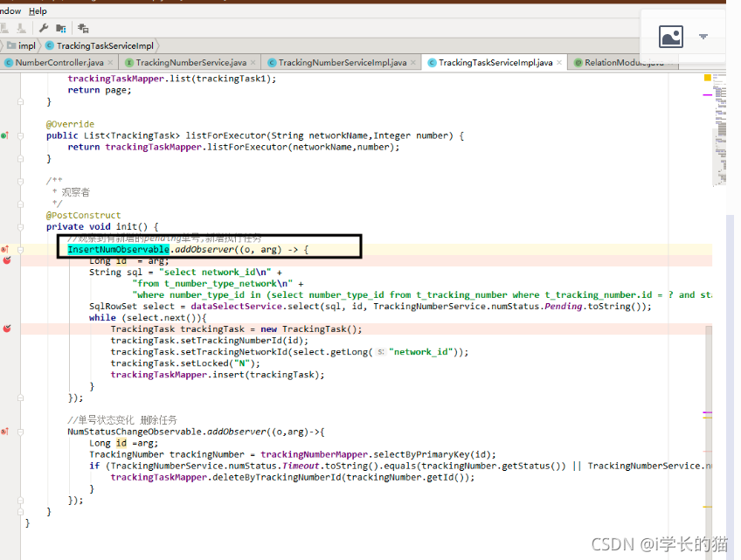Toggle the breakpoint on the highlighted Long id line
The width and height of the screenshot is (741, 560).
point(6,260)
